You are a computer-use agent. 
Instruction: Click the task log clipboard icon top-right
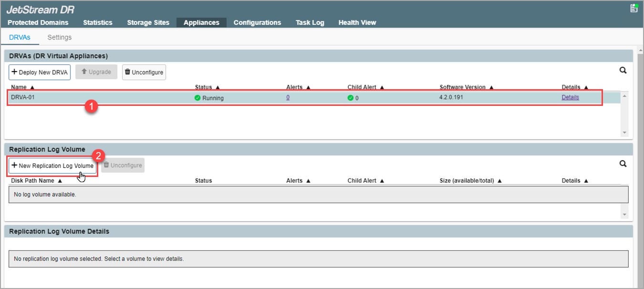pyautogui.click(x=634, y=8)
